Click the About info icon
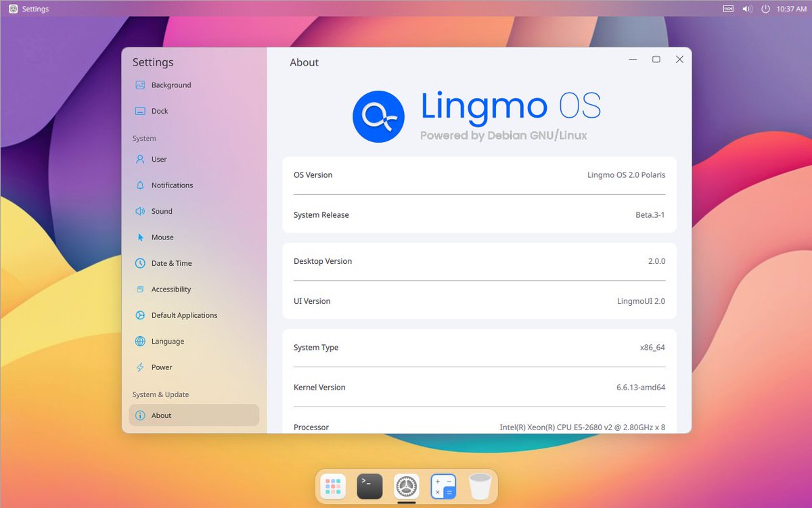Viewport: 812px width, 508px height. coord(140,415)
